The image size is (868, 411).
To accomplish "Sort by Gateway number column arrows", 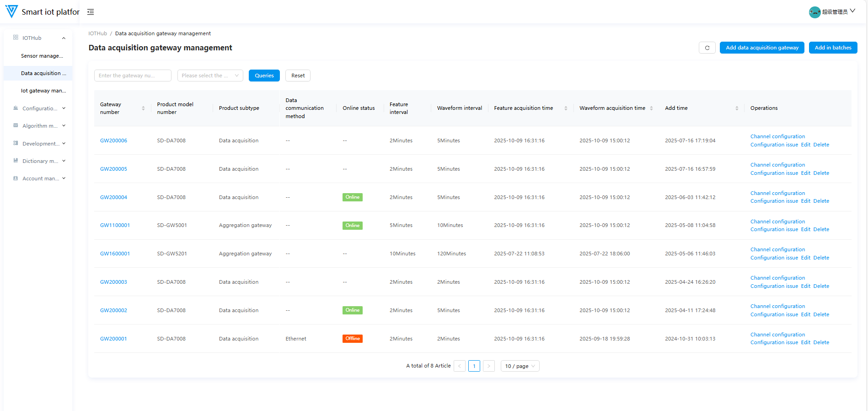I will pyautogui.click(x=143, y=108).
